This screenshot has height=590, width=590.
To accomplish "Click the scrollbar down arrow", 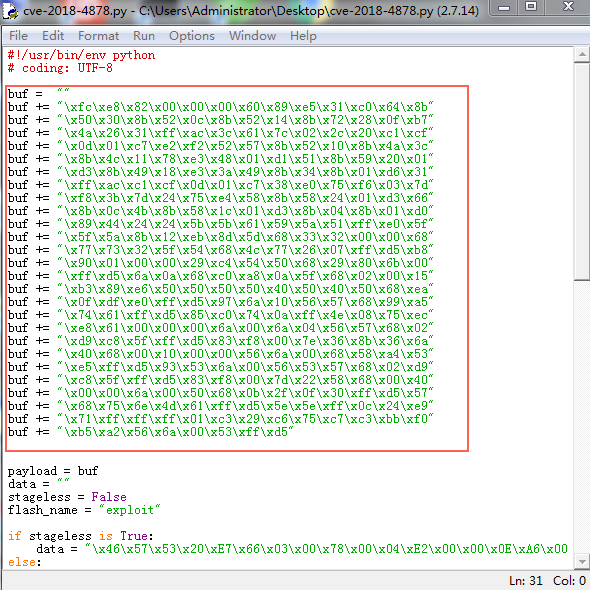I will [582, 561].
